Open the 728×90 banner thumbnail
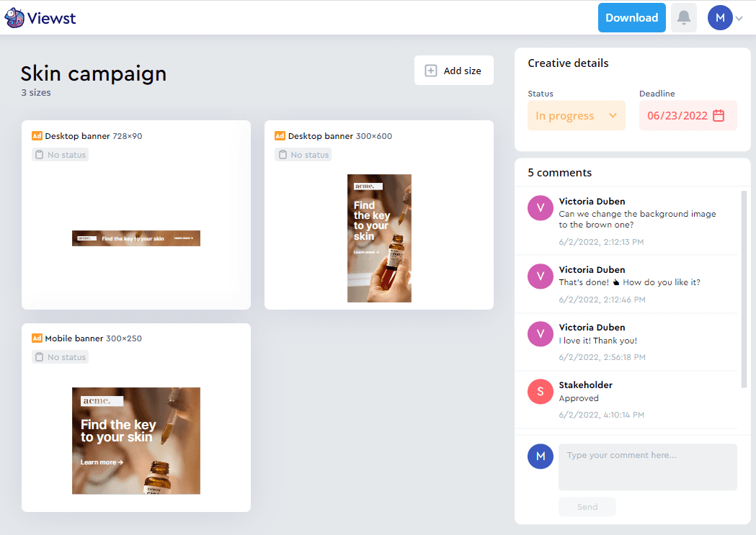Image resolution: width=756 pixels, height=535 pixels. click(x=136, y=238)
